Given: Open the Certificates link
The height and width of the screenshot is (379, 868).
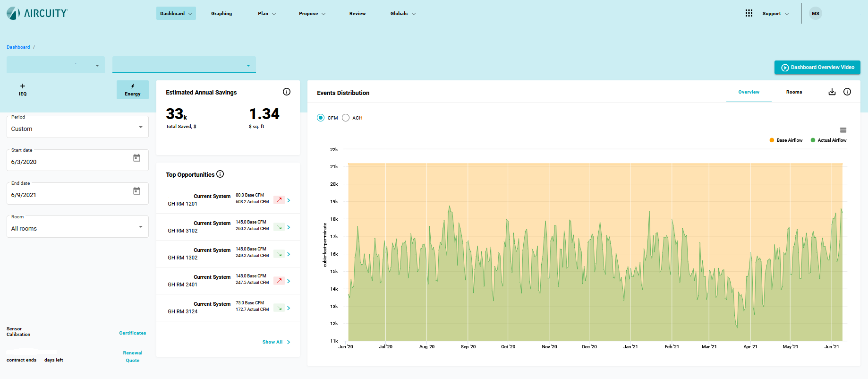Looking at the screenshot, I should pos(133,333).
